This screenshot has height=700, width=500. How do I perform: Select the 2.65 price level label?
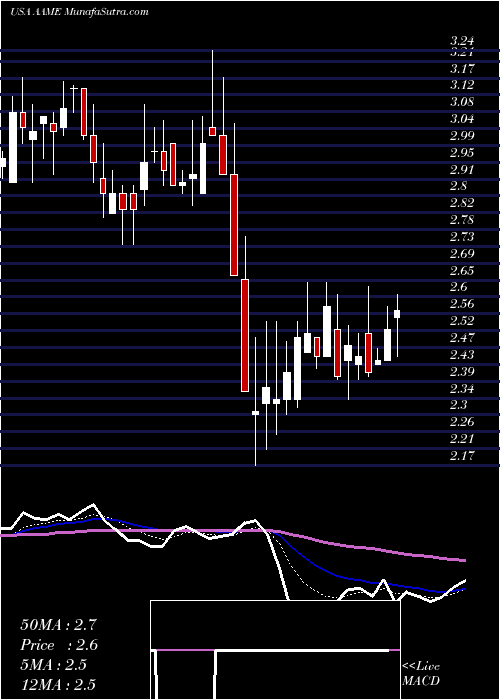pos(462,271)
